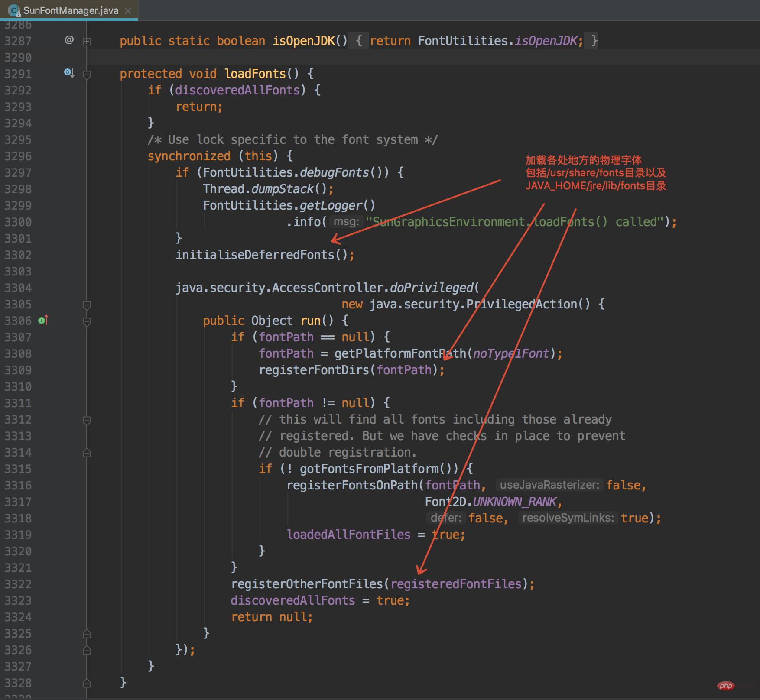Image resolution: width=760 pixels, height=700 pixels.
Task: Click line number 3302 in the gutter
Action: [x=18, y=255]
